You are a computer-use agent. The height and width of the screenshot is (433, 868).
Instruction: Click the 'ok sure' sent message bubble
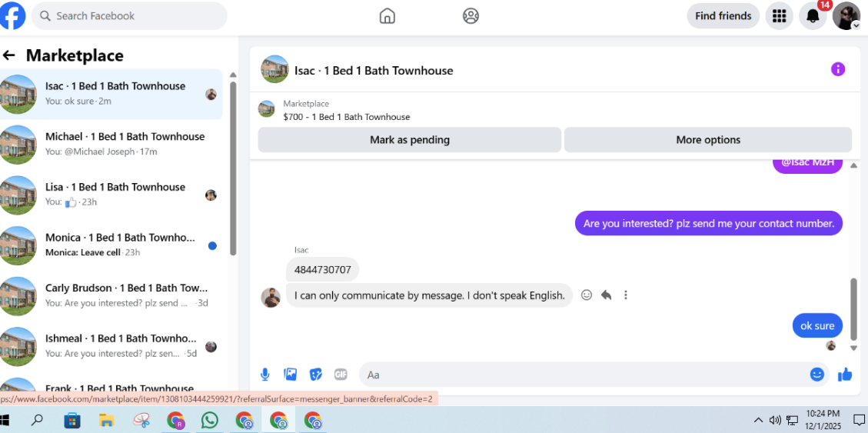tap(817, 326)
